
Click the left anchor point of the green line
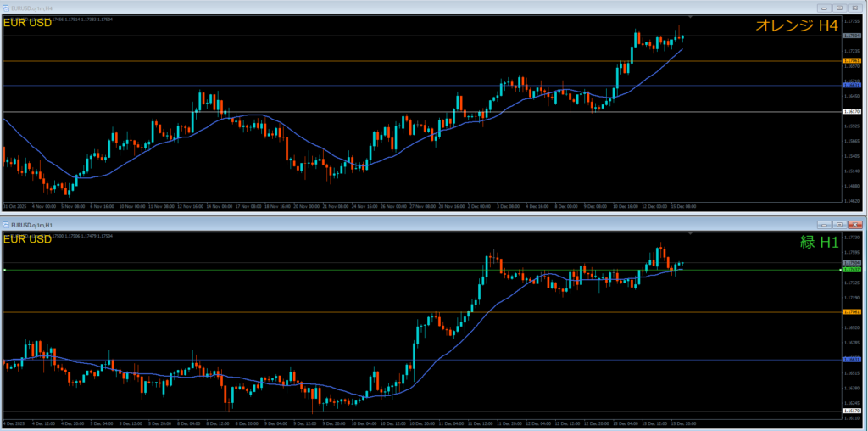(x=5, y=270)
